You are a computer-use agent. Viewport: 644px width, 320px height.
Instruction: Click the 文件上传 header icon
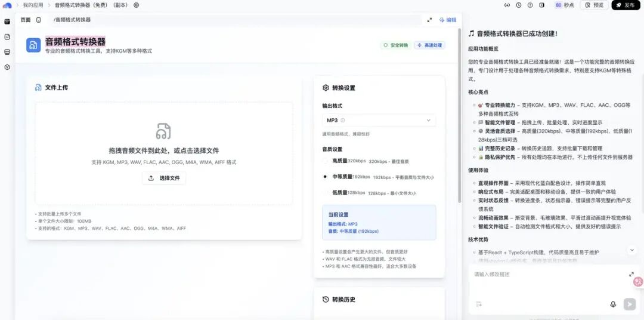point(38,88)
